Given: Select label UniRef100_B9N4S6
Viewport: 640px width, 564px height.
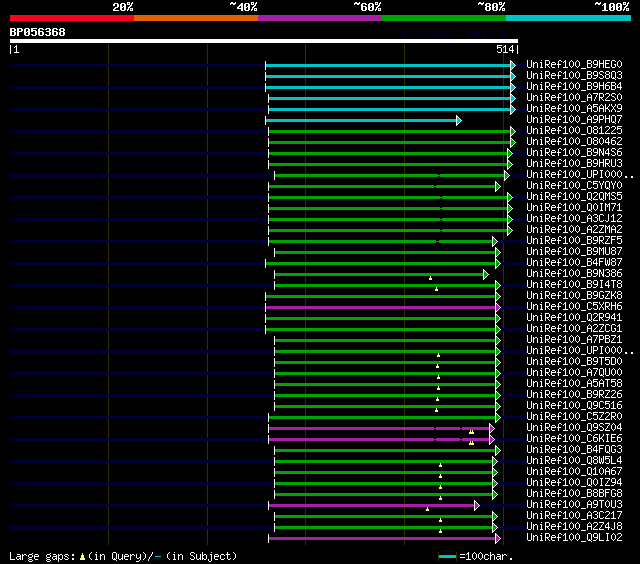Looking at the screenshot, I should [x=574, y=153].
